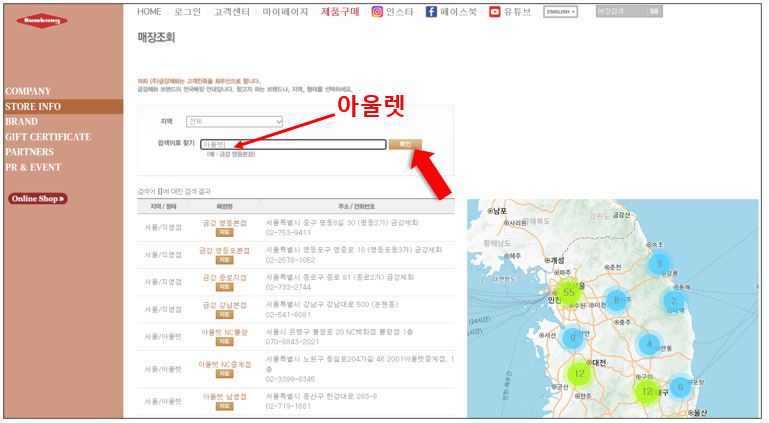
Task: Click the 55 cluster marker near 인천
Action: pos(568,292)
